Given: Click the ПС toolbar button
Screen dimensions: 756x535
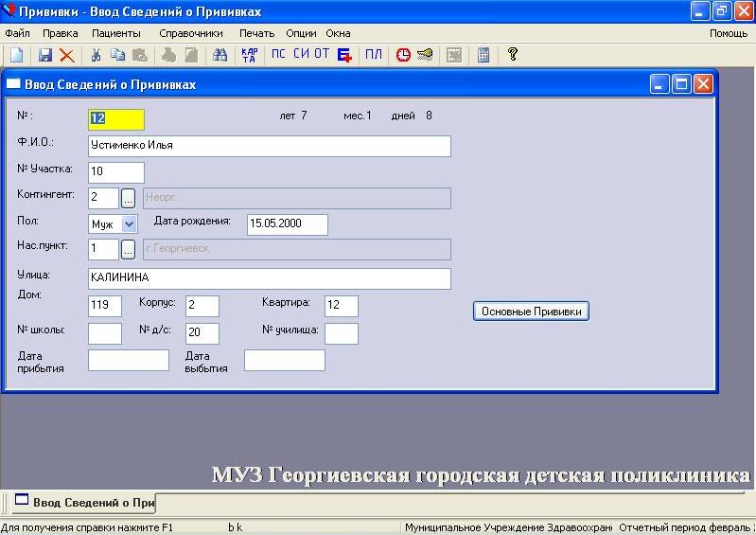Looking at the screenshot, I should pyautogui.click(x=278, y=54).
